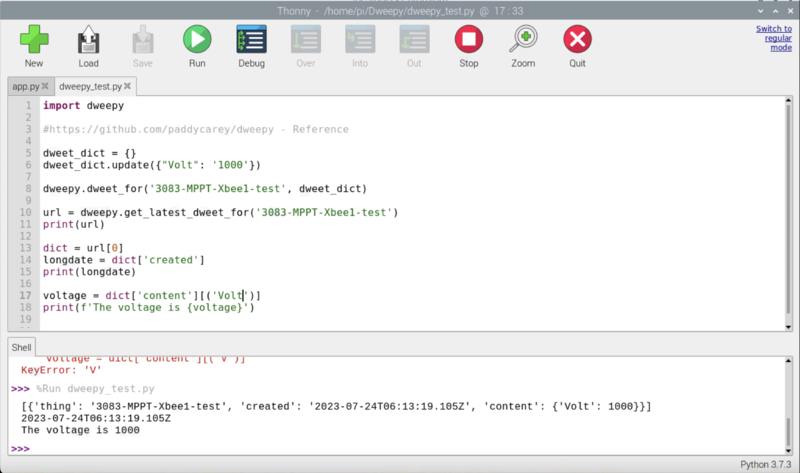Click the get_latest_dweet_for code line
This screenshot has height=473, width=800.
220,212
